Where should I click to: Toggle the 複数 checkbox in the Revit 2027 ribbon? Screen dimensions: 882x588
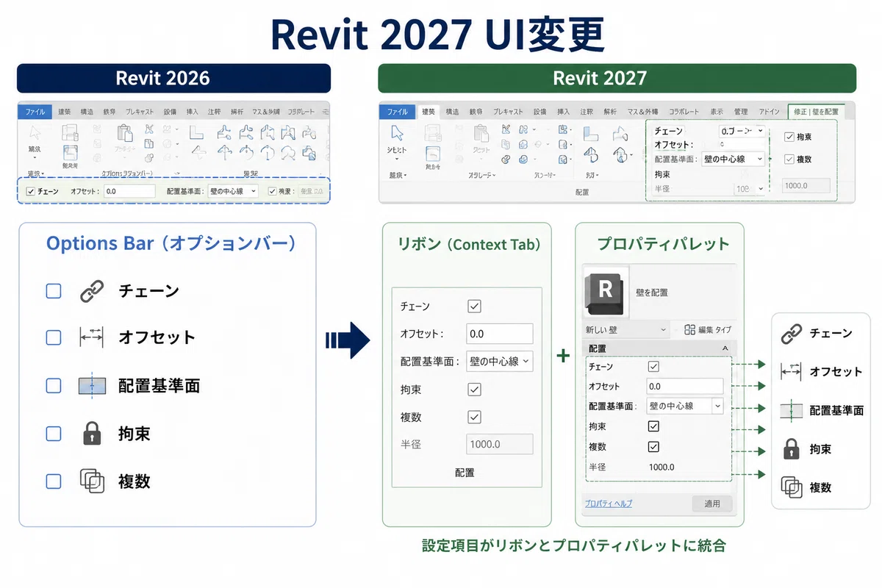[789, 159]
